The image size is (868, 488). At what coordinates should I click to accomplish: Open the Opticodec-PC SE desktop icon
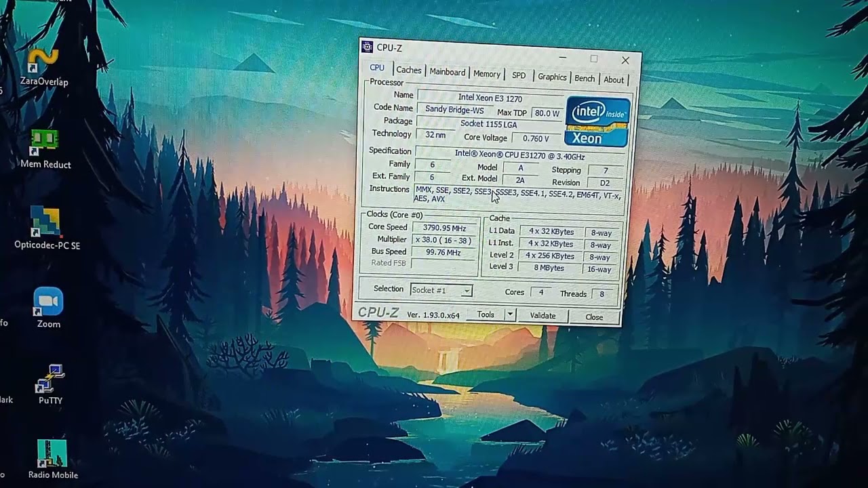[x=47, y=228]
